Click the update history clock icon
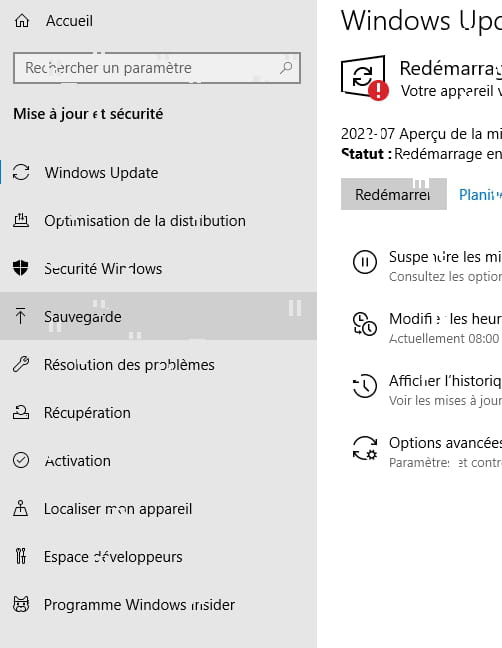This screenshot has height=648, width=502. pos(365,386)
